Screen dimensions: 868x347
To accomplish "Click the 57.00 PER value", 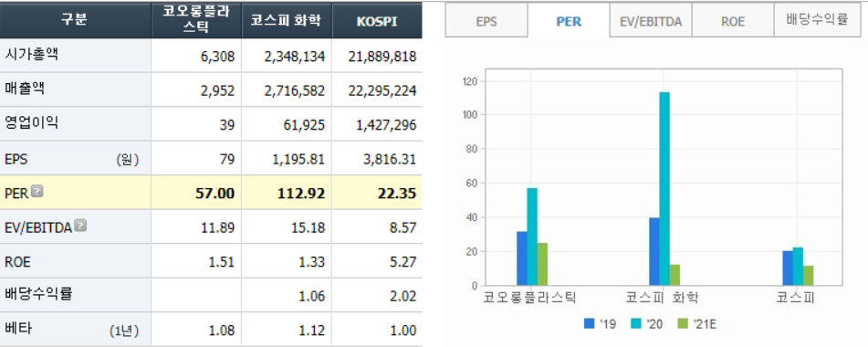I will point(216,194).
